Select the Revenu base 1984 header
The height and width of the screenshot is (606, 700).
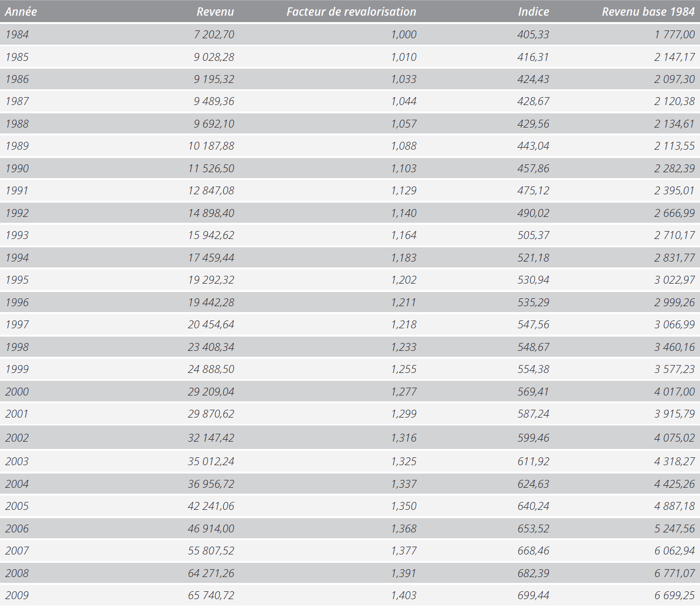(x=648, y=12)
